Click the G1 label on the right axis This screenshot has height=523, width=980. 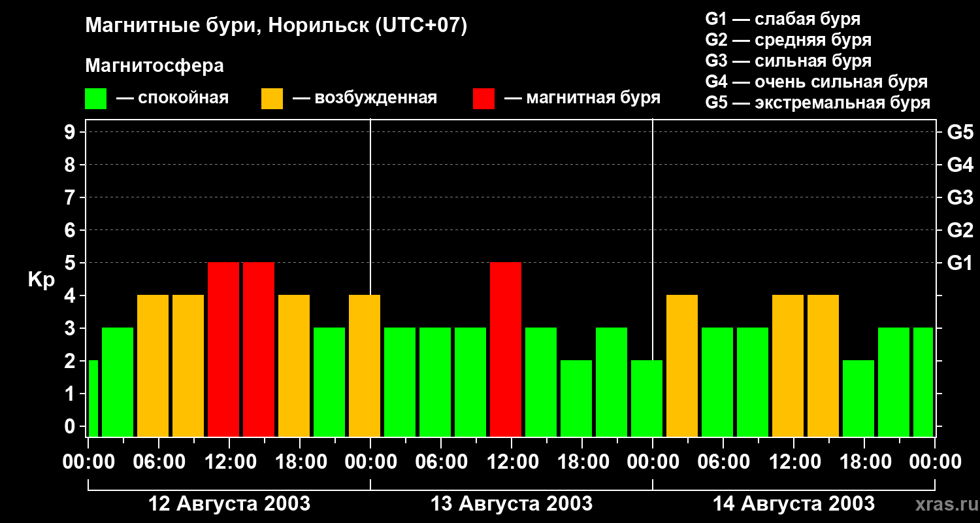coord(960,263)
